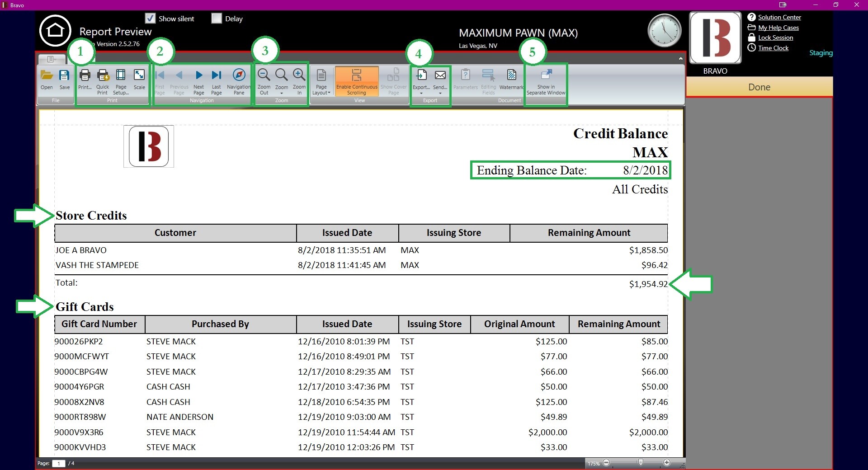
Task: Click Gift Card Number column header
Action: (99, 324)
